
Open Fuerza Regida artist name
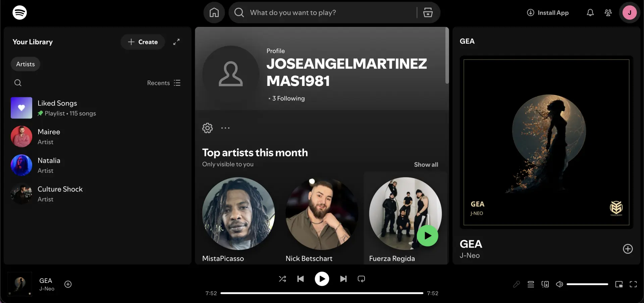pos(392,258)
